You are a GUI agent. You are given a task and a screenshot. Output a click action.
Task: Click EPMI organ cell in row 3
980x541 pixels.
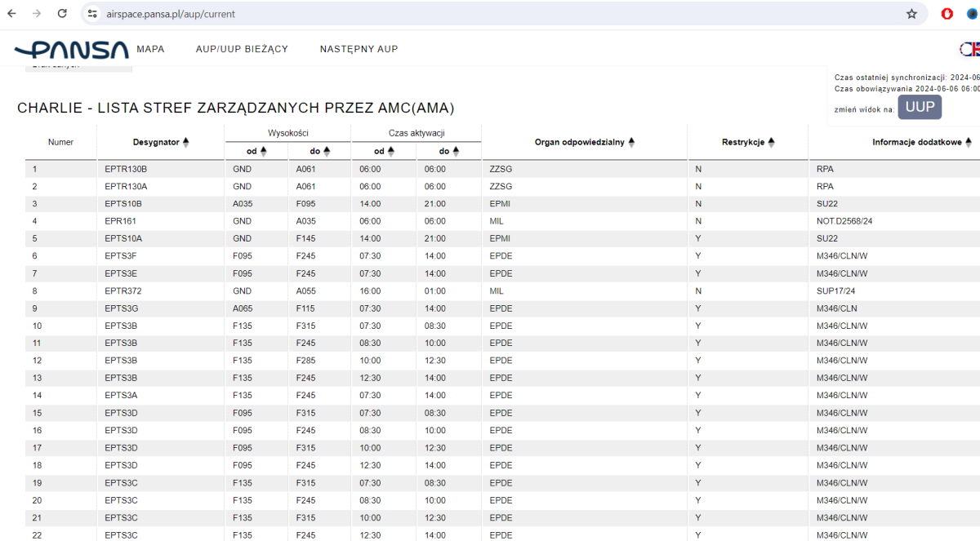pyautogui.click(x=499, y=203)
